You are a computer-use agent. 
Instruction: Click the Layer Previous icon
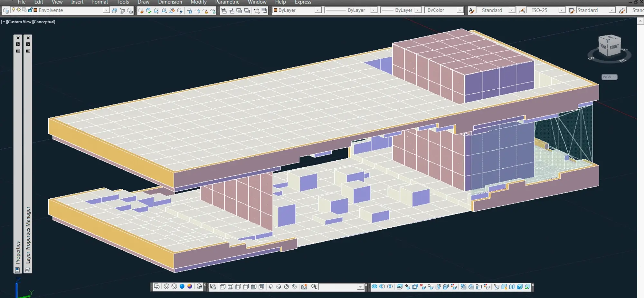pos(122,11)
